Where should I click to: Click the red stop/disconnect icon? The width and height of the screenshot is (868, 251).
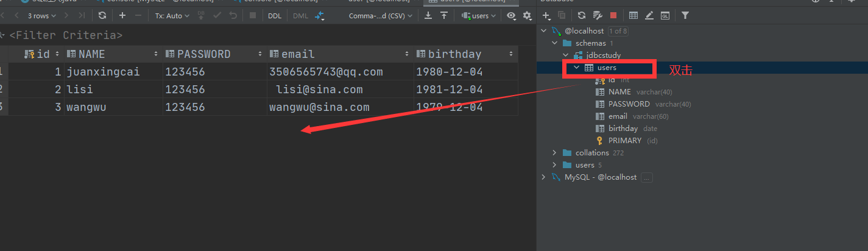tap(613, 15)
